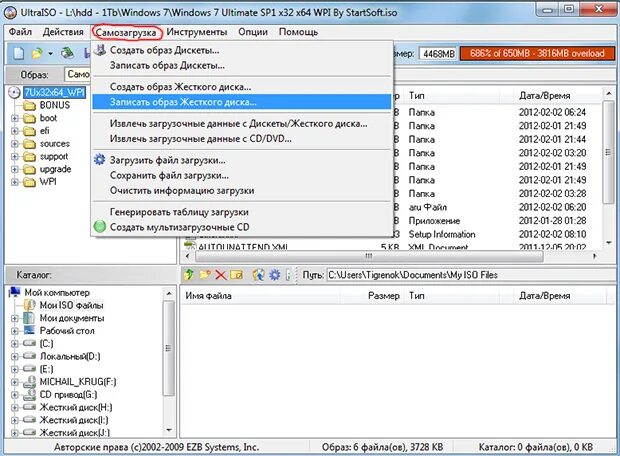Click the down arrow of catalog tree scrollbar
The image size is (620, 456).
169,430
